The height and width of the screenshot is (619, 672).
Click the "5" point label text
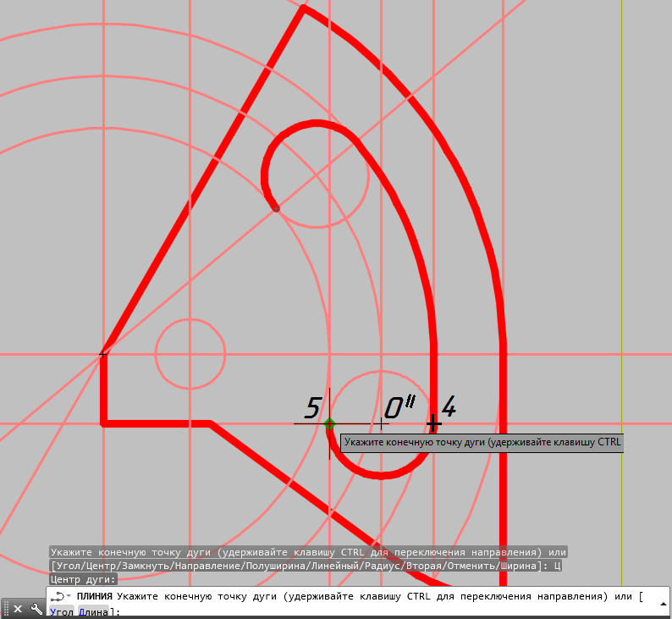point(311,408)
